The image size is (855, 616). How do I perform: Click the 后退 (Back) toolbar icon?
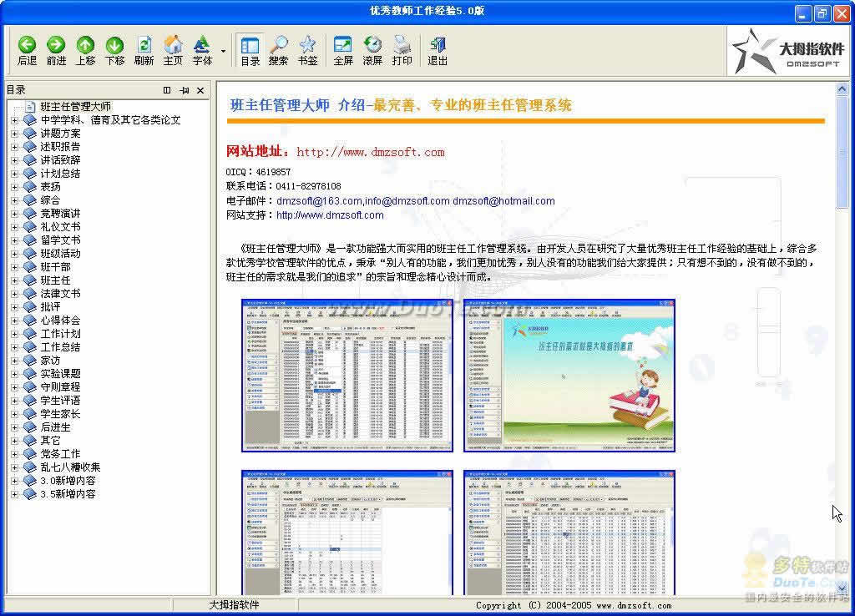27,46
